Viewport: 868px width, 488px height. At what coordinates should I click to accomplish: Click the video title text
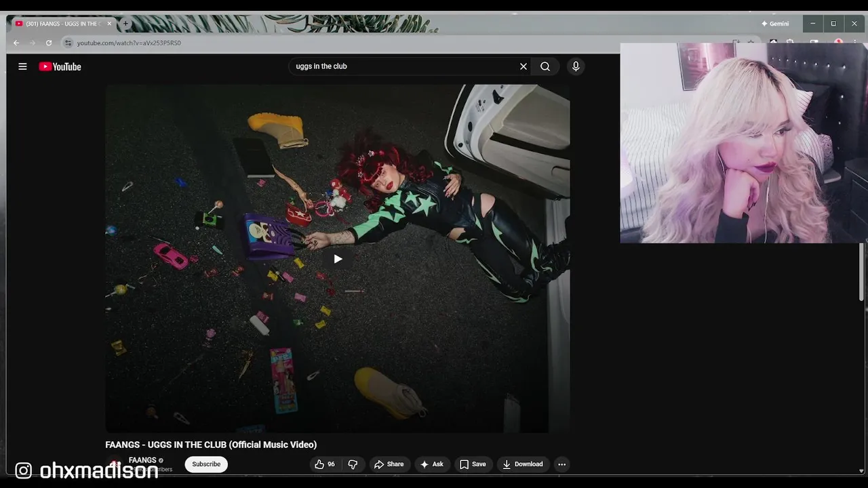tap(211, 445)
